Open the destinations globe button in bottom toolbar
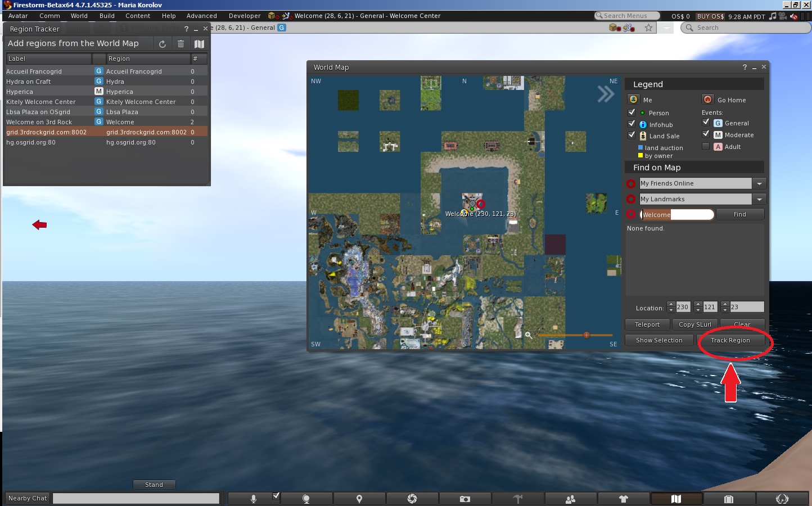Image resolution: width=812 pixels, height=506 pixels. click(306, 499)
